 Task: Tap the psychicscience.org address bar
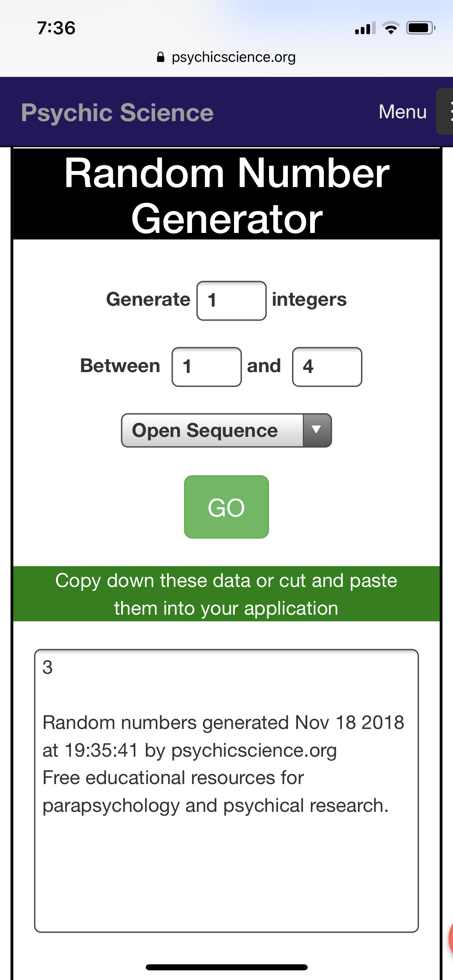point(226,57)
